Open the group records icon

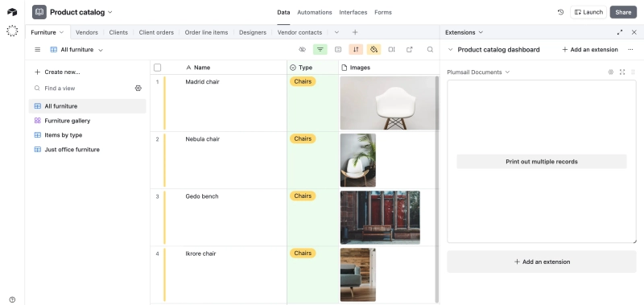tap(338, 50)
